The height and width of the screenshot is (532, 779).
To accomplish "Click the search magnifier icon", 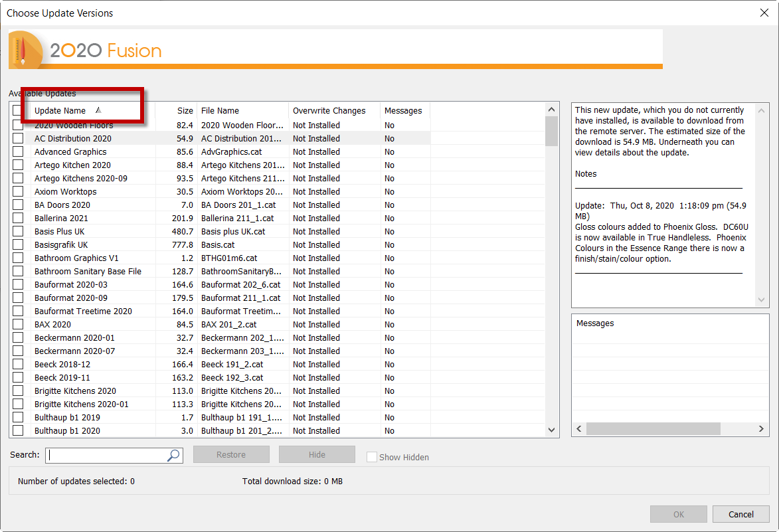I will [173, 455].
